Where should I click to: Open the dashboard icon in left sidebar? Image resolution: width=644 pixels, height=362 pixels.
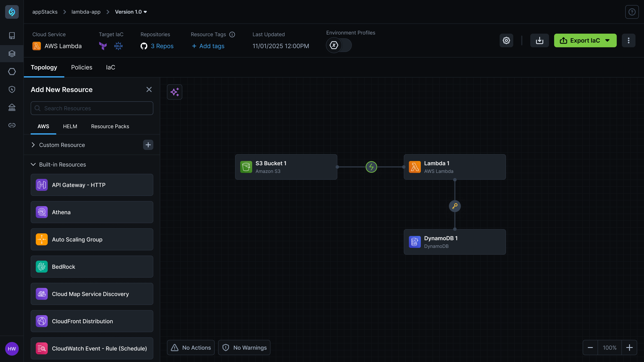[x=12, y=36]
